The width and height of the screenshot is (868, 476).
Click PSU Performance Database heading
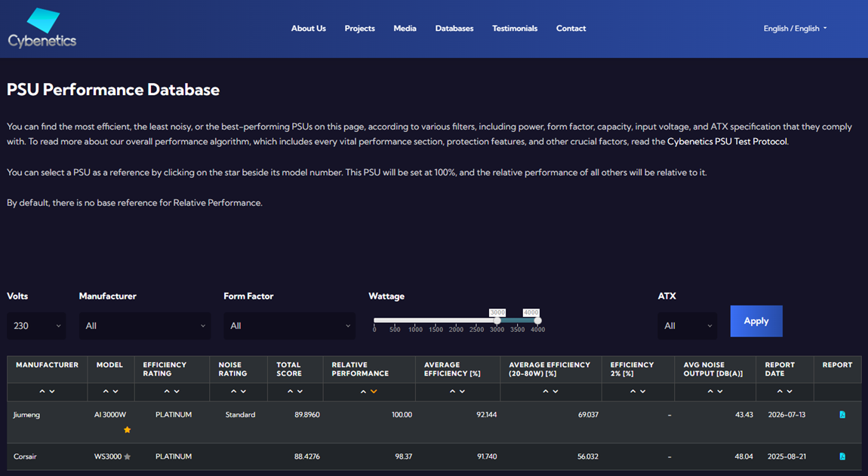(113, 90)
